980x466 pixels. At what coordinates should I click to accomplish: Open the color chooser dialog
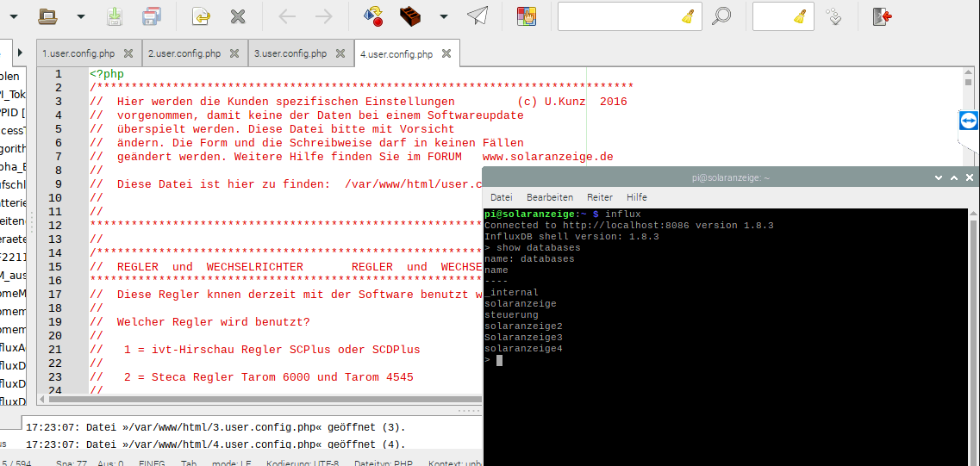(x=526, y=16)
